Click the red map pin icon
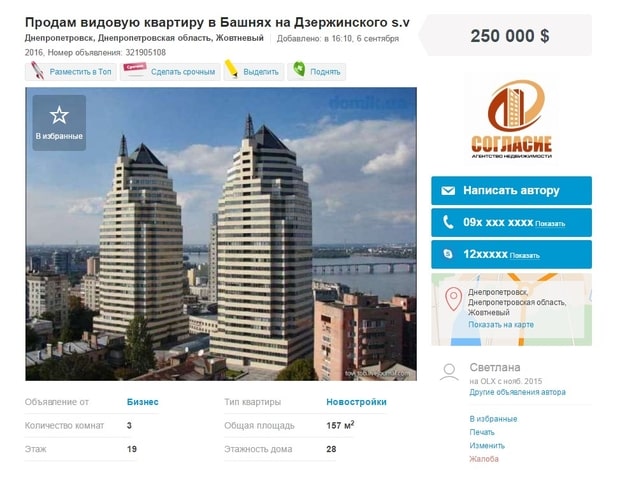This screenshot has width=620, height=477. click(x=454, y=299)
